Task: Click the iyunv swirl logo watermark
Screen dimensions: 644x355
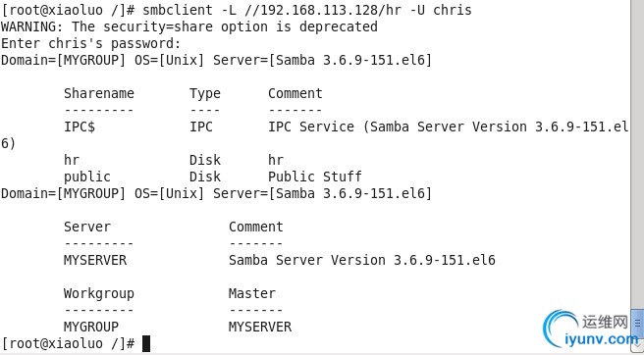Action: tap(561, 329)
